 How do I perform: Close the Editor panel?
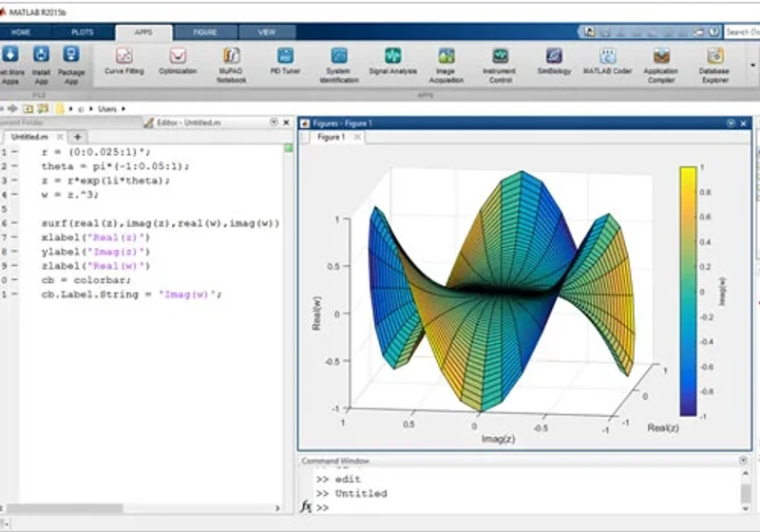(x=286, y=123)
